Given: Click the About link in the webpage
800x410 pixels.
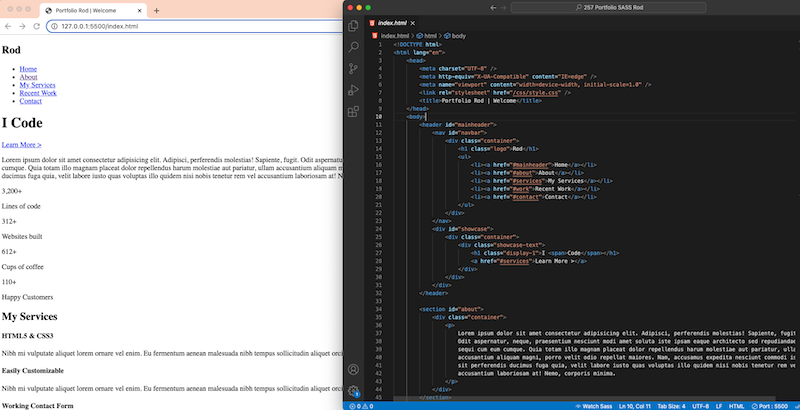Looking at the screenshot, I should [x=29, y=77].
